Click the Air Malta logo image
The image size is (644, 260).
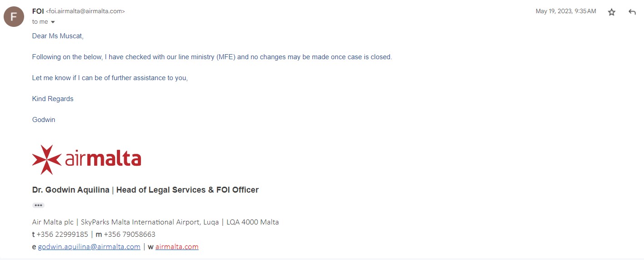(86, 159)
